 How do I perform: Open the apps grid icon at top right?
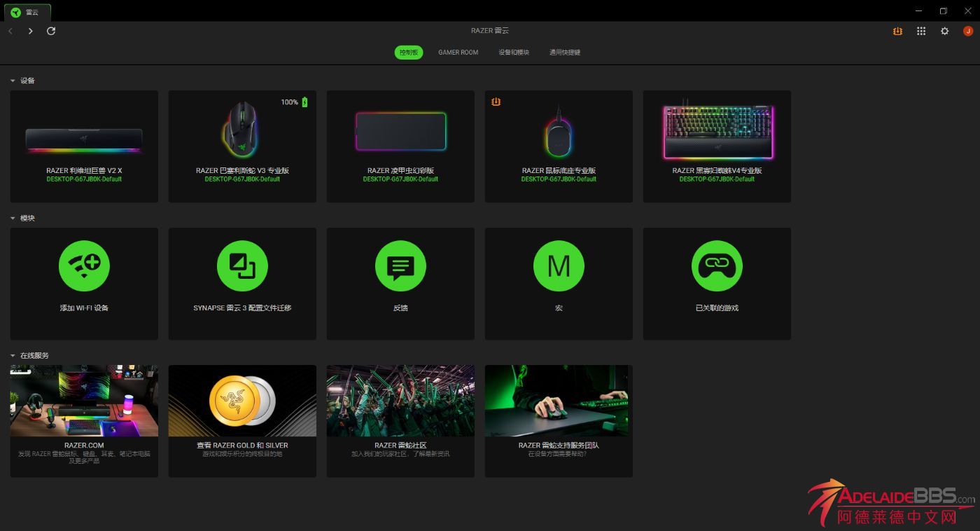[x=921, y=31]
